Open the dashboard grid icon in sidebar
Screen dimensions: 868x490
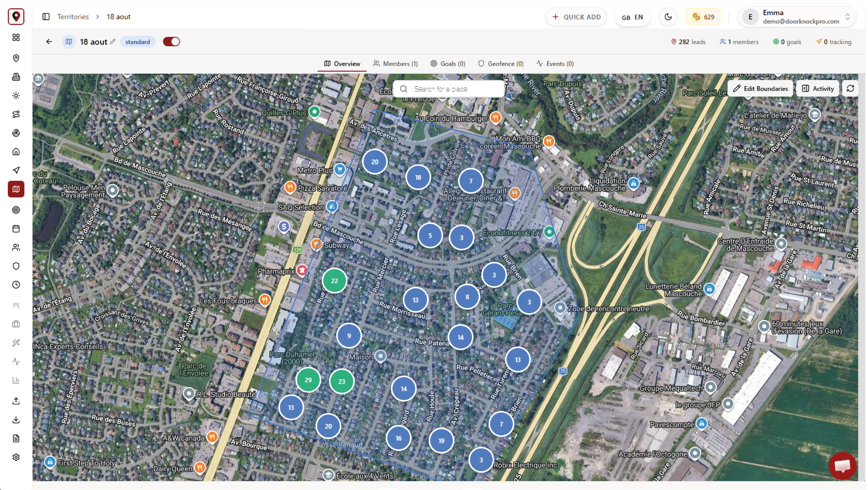16,37
